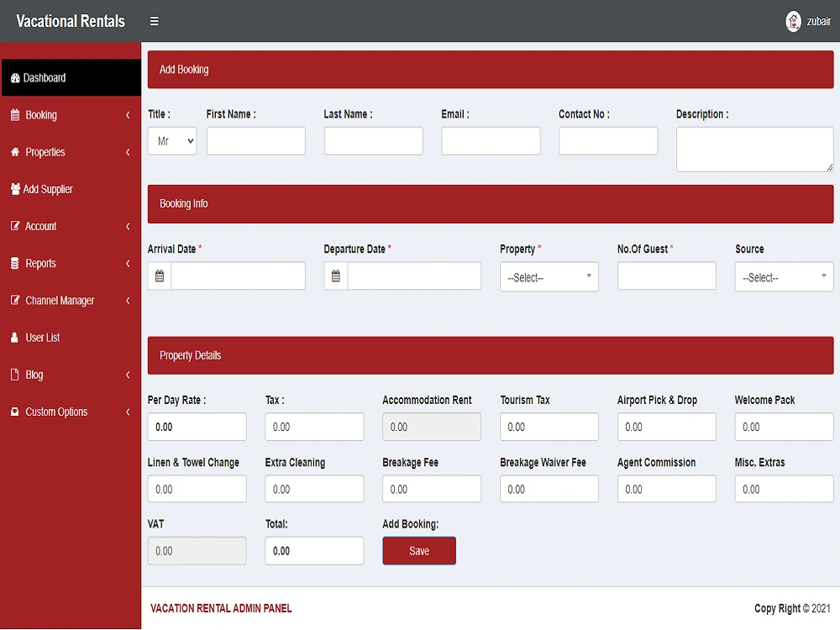Focus the Agent Commission field
Screen dimensions: 840x630
(666, 489)
